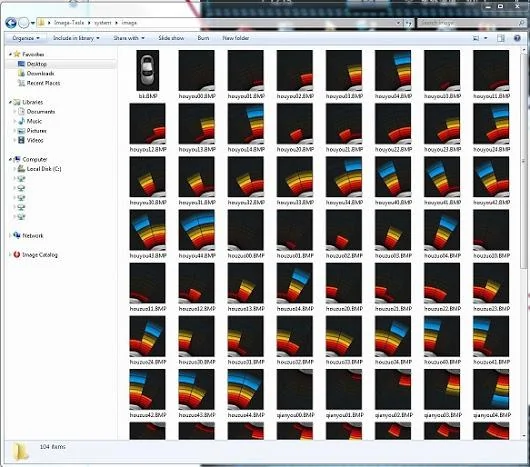Click the qianyou02.BMP file name
Screen dimensions: 530x467
[393, 415]
